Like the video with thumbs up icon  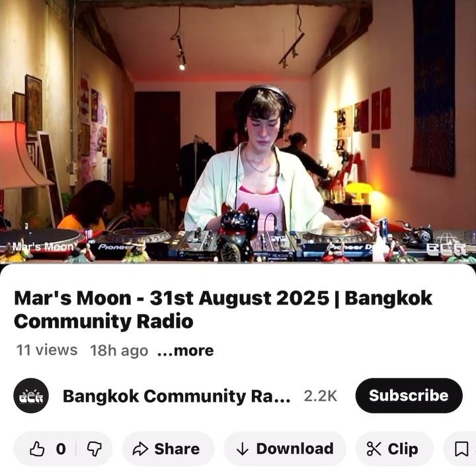(x=37, y=449)
